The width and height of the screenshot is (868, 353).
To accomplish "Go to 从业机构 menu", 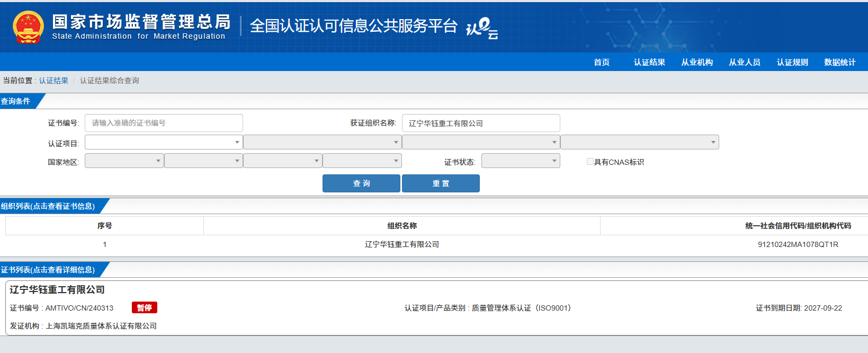I will 697,62.
